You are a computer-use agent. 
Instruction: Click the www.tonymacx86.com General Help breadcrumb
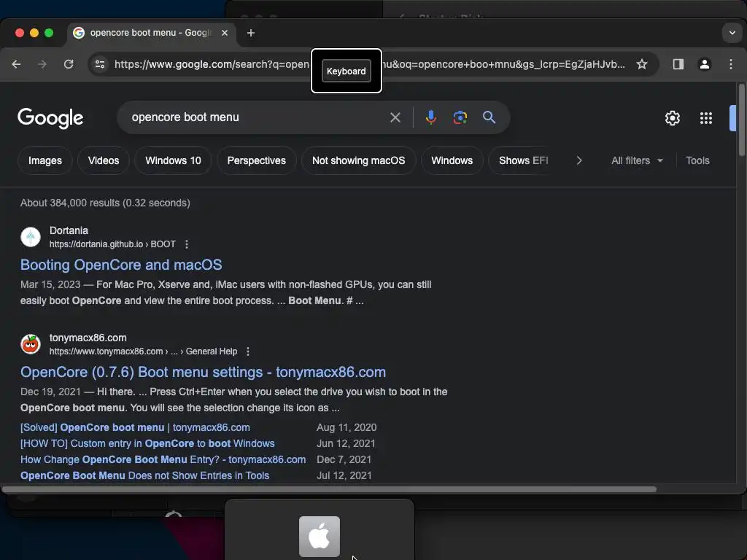click(x=143, y=351)
